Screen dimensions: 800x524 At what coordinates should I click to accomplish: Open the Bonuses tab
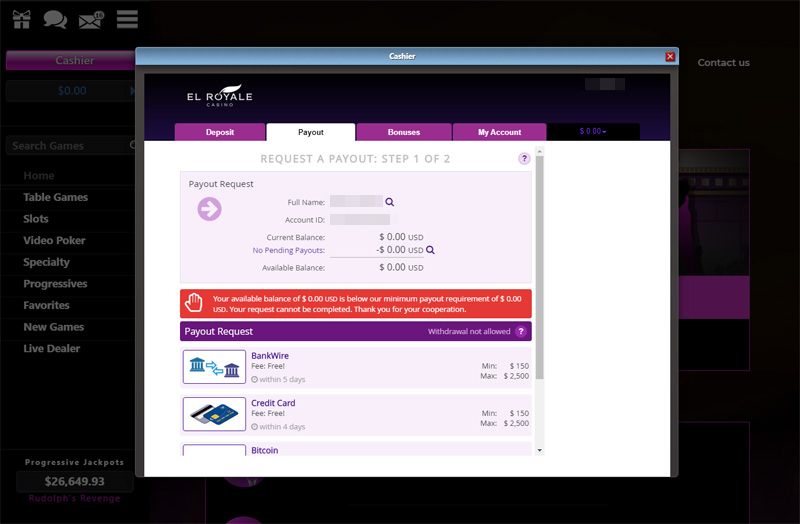pos(404,132)
